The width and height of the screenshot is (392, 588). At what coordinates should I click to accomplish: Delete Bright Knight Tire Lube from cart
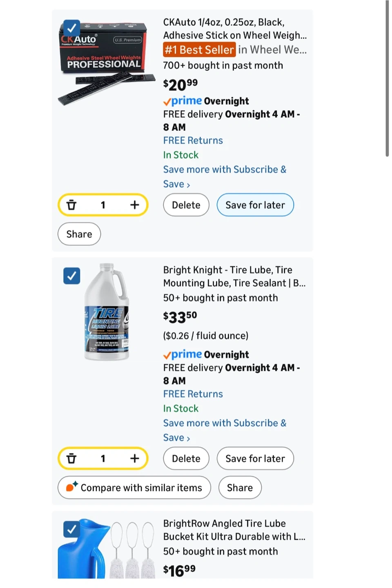[186, 459]
